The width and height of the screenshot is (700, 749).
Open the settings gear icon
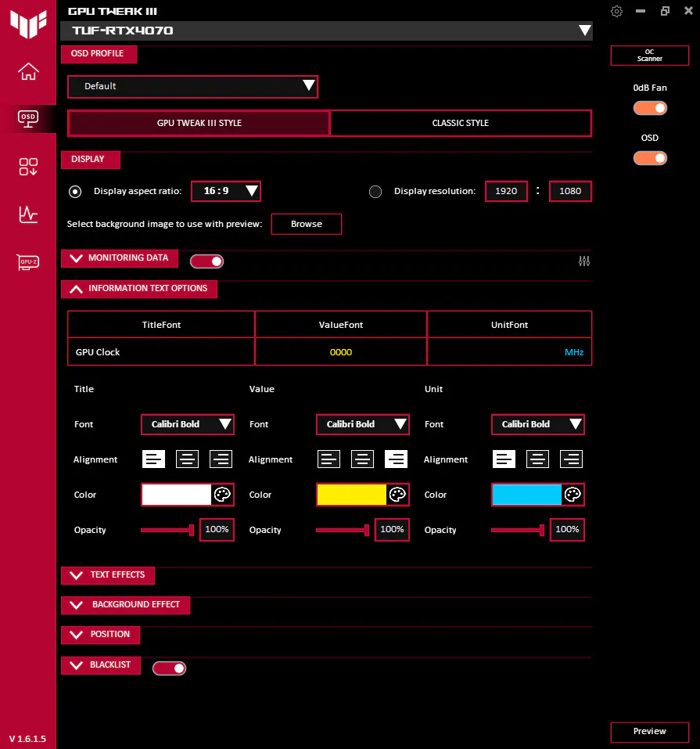[x=616, y=11]
